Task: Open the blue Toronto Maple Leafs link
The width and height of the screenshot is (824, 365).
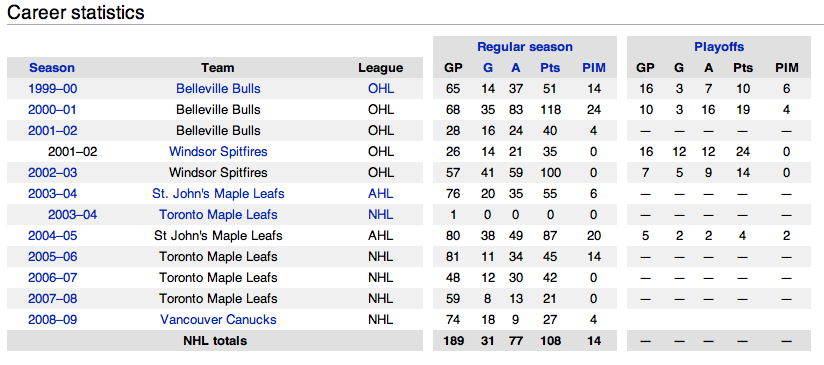Action: pyautogui.click(x=218, y=215)
